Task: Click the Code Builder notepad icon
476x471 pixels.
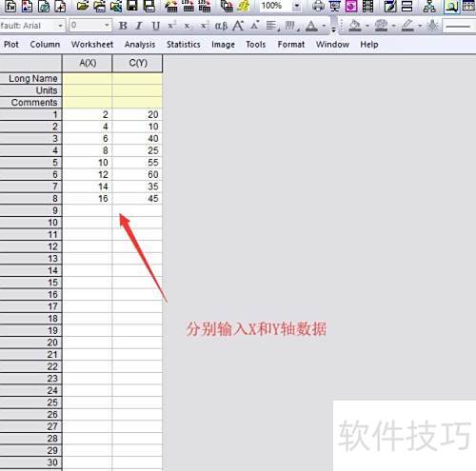Action: coord(390,6)
